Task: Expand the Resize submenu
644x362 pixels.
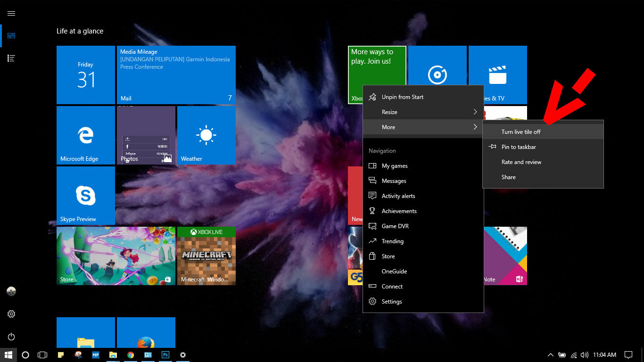Action: tap(423, 112)
